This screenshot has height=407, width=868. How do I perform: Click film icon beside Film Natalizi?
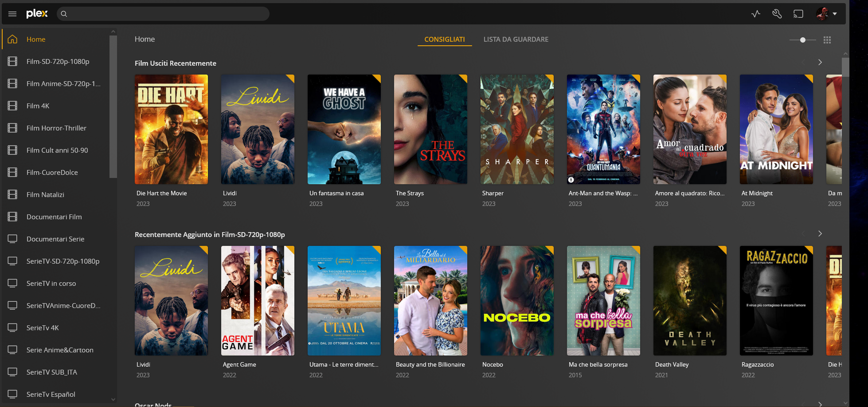12,194
